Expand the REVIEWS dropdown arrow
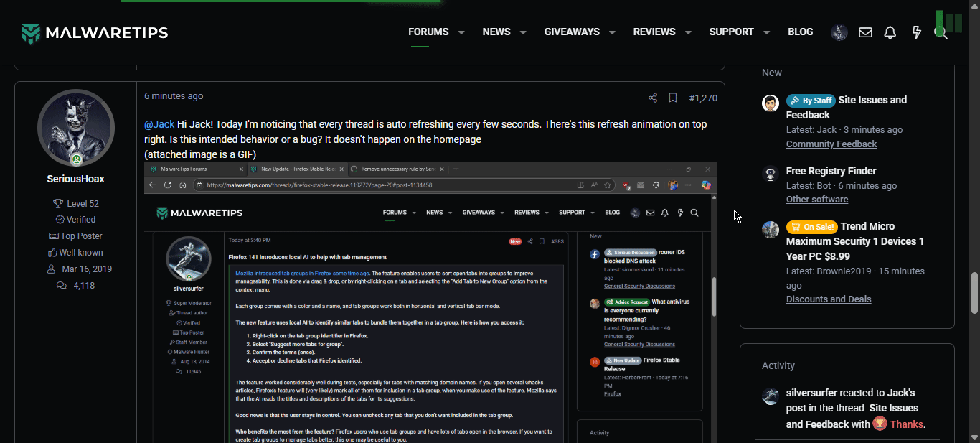Screen dimensions: 980x443 [x=688, y=32]
